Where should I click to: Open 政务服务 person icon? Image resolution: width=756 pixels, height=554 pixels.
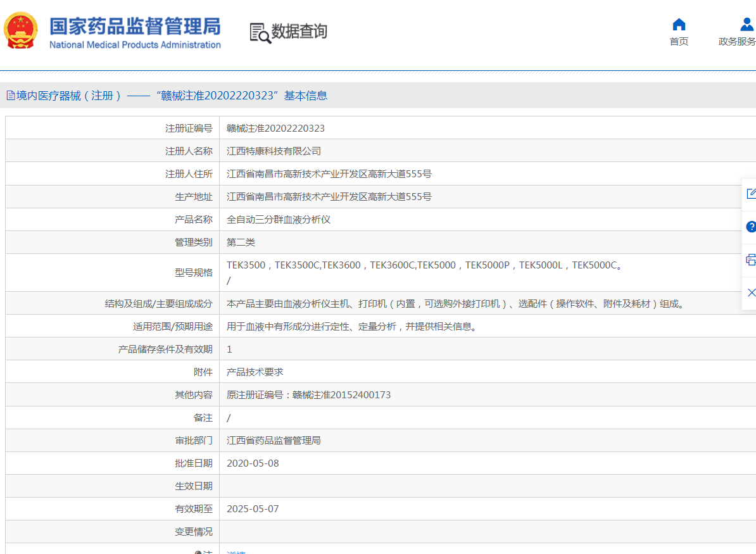point(747,24)
